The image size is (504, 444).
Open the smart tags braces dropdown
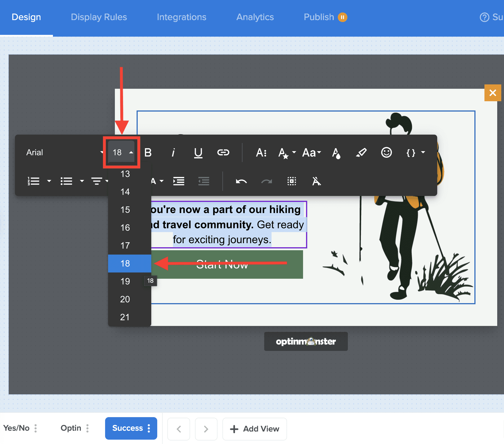pos(415,153)
